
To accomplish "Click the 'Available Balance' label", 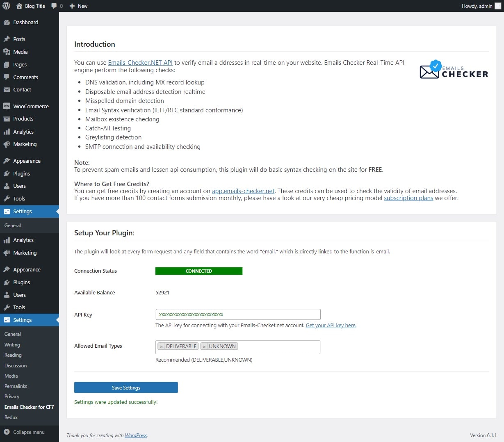I will pos(94,293).
